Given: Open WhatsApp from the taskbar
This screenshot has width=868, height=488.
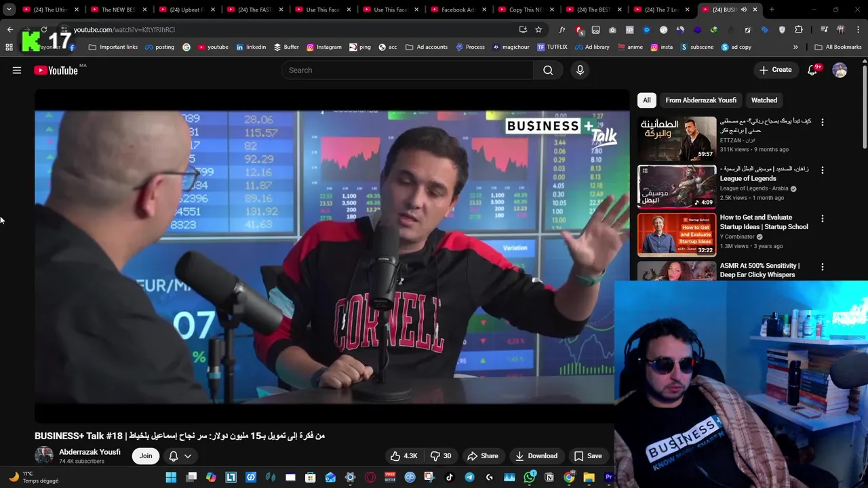Looking at the screenshot, I should [529, 477].
